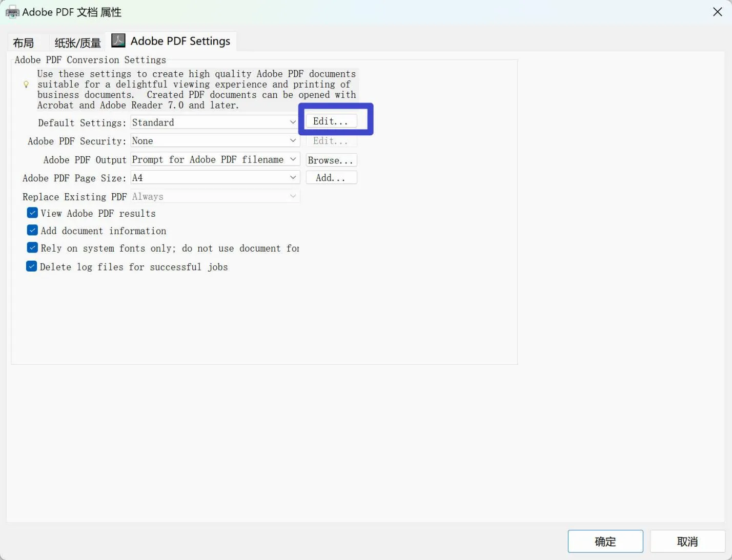Viewport: 732px width, 560px height.
Task: Select the Adobe PDF Settings tab
Action: click(x=179, y=40)
